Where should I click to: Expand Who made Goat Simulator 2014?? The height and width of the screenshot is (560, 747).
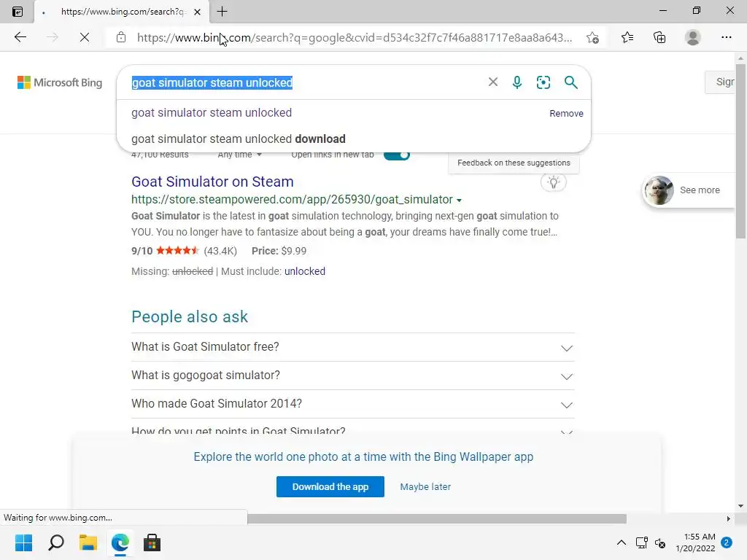point(353,404)
